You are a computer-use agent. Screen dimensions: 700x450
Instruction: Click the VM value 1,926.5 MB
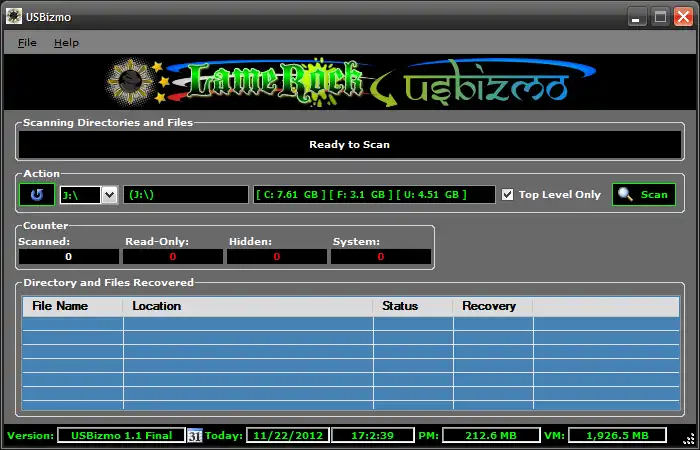pyautogui.click(x=617, y=435)
